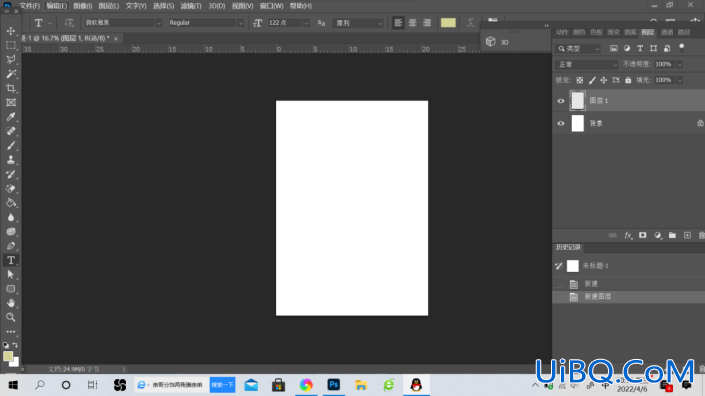The height and width of the screenshot is (396, 705).
Task: Select the Magic Wand tool
Action: click(11, 74)
